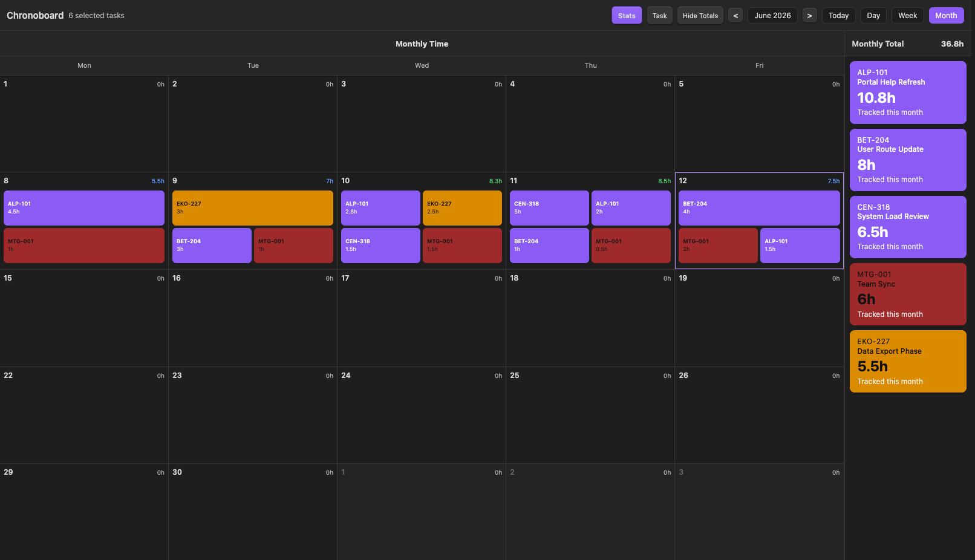Open ALP-101 2.8h entry on June 10

pos(380,208)
